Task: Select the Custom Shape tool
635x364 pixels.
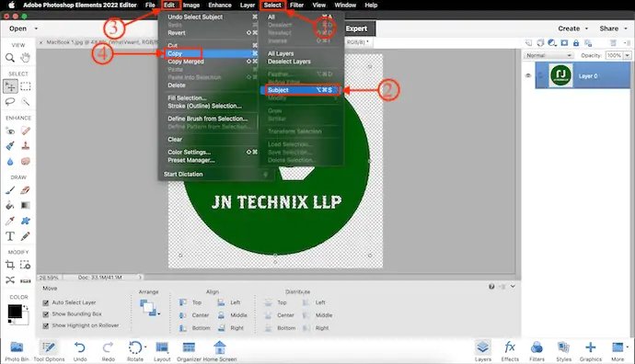Action: coord(26,221)
